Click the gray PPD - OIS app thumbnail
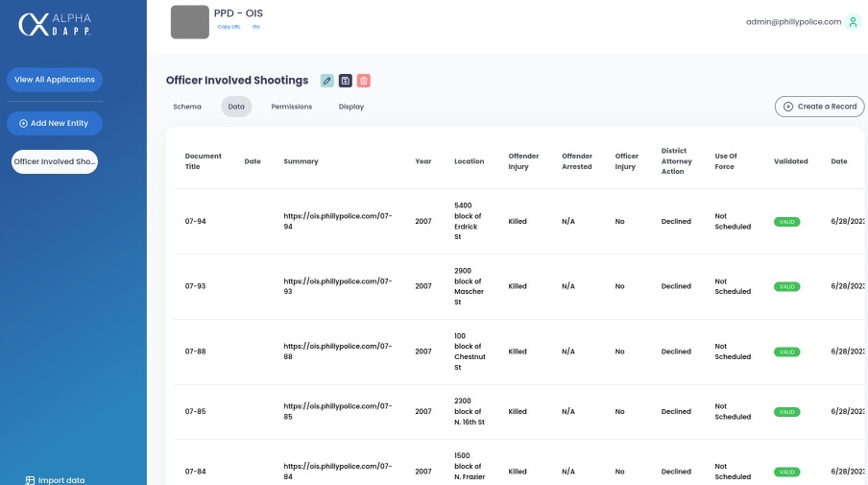This screenshot has height=485, width=868. [190, 22]
